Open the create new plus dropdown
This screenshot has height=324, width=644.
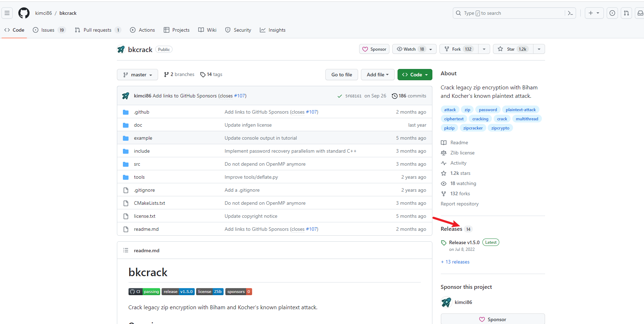pyautogui.click(x=594, y=13)
